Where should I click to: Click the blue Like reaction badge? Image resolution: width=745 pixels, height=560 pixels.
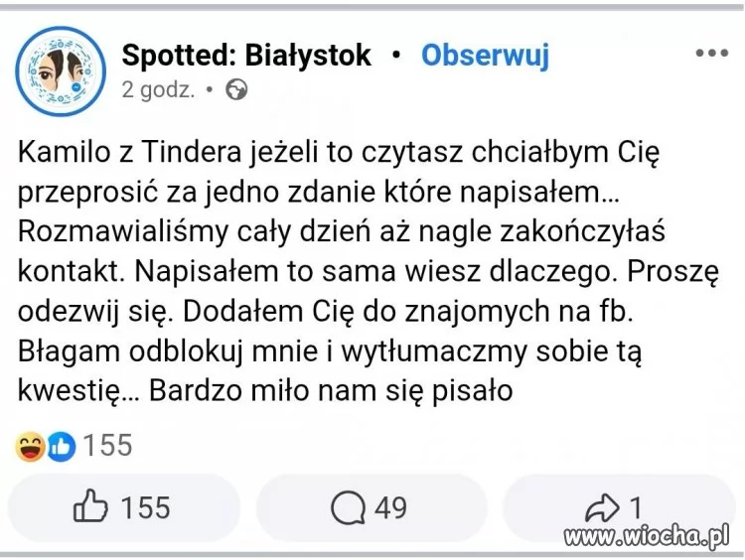point(59,447)
